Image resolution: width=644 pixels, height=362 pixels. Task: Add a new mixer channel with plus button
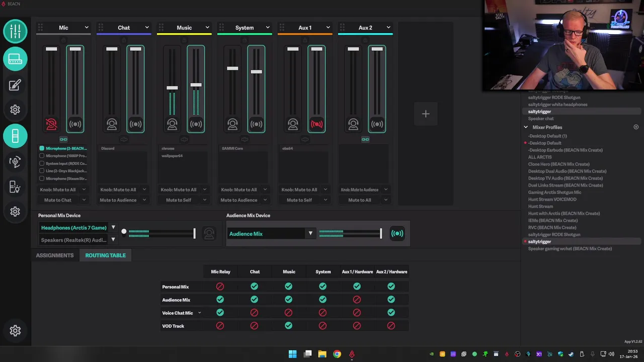click(x=426, y=114)
